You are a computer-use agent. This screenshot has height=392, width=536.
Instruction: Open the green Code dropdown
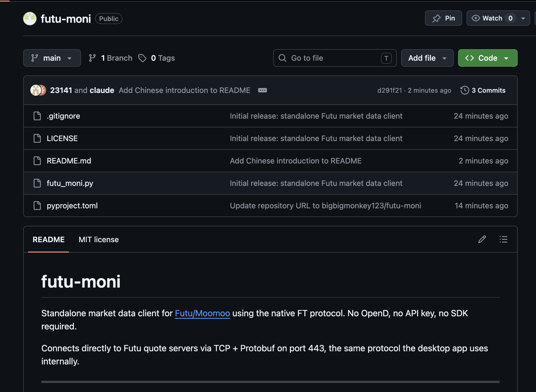coord(488,58)
